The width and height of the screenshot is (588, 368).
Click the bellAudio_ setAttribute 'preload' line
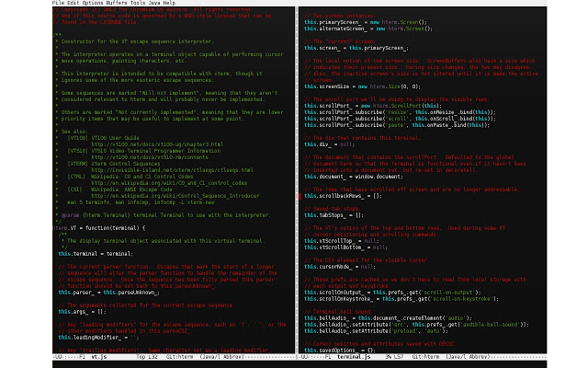tap(376, 331)
